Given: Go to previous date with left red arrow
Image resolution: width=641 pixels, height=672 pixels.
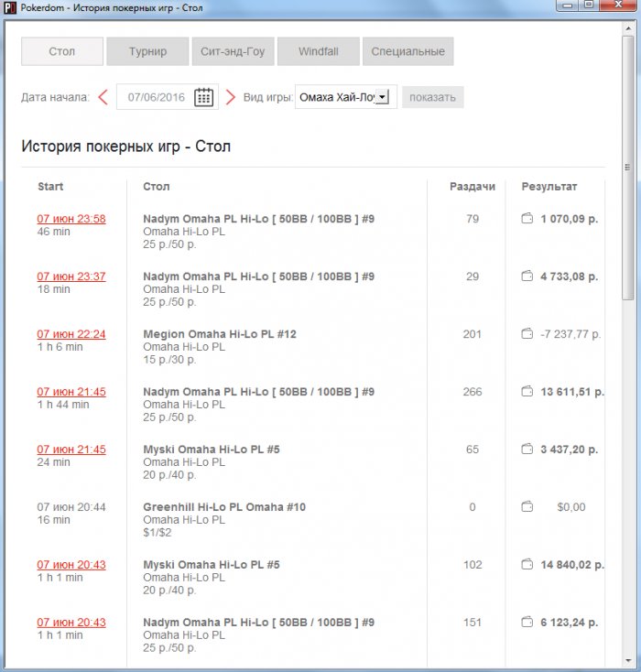Looking at the screenshot, I should click(x=103, y=97).
